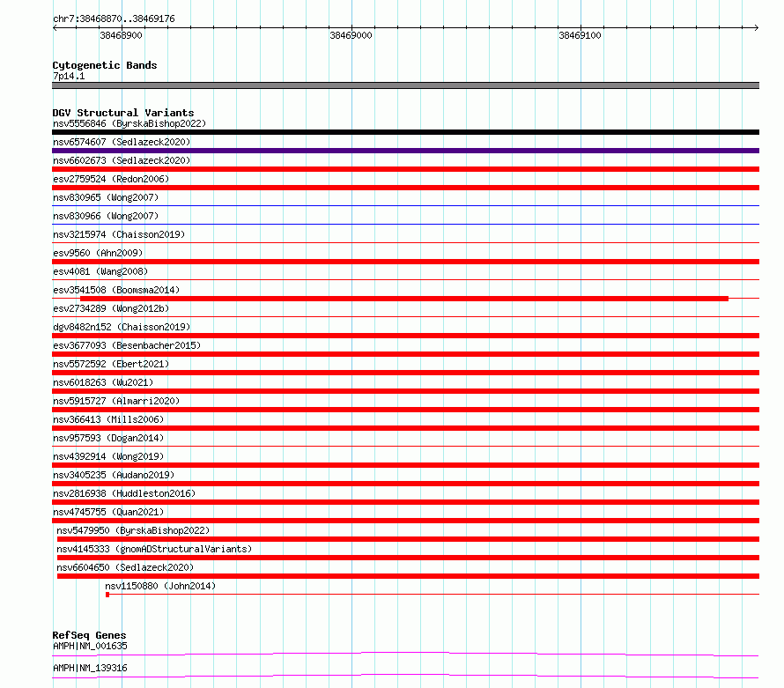Click esv4081 (Wang2008) label
Screen dimensions: 784x688
(100, 271)
